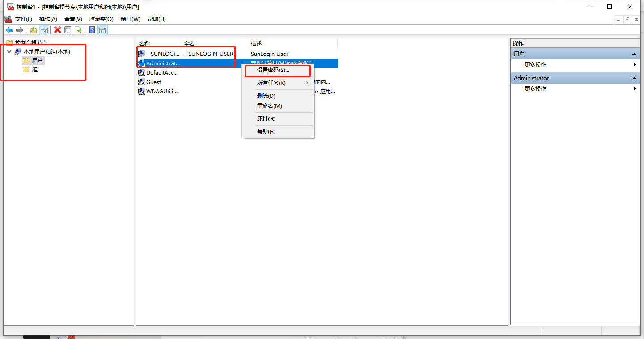Image resolution: width=644 pixels, height=339 pixels.
Task: Sort by the 描述 column header
Action: (x=292, y=44)
